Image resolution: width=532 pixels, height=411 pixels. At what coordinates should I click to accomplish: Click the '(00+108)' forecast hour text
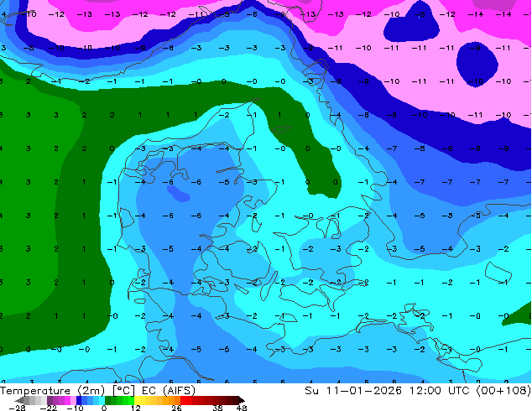[x=503, y=391]
